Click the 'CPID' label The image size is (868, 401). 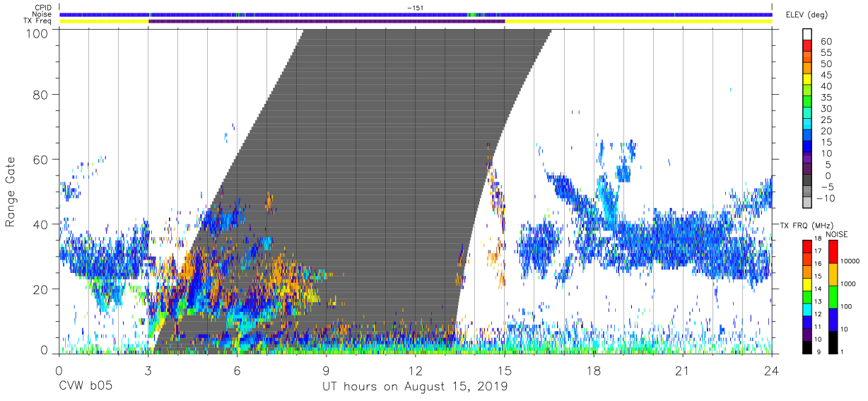click(x=44, y=8)
